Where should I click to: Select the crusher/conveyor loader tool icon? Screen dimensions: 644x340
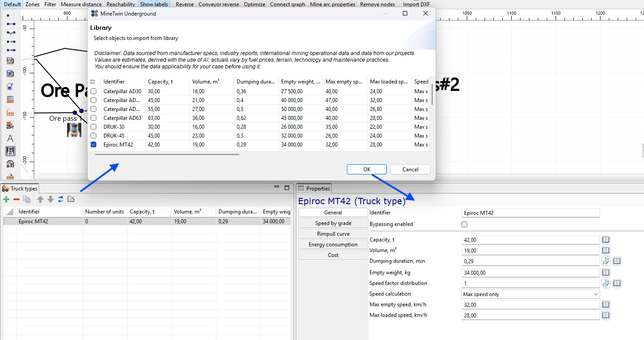(10, 126)
